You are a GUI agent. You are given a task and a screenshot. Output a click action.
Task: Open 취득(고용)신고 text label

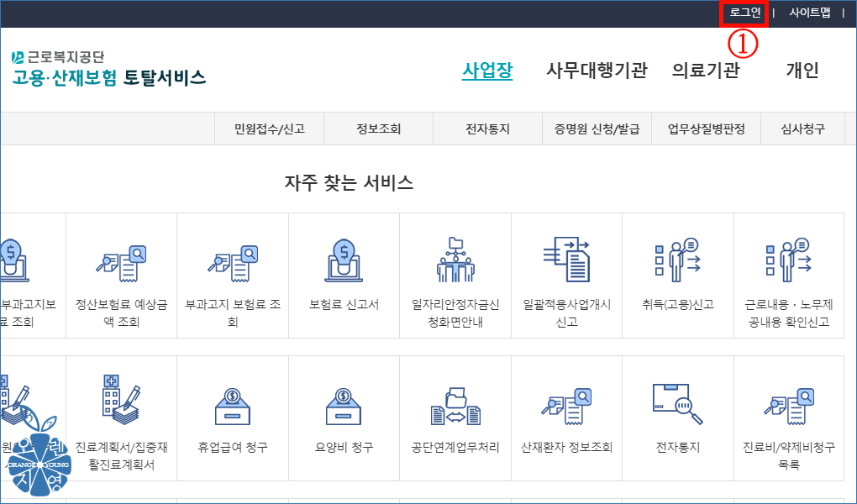point(678,304)
